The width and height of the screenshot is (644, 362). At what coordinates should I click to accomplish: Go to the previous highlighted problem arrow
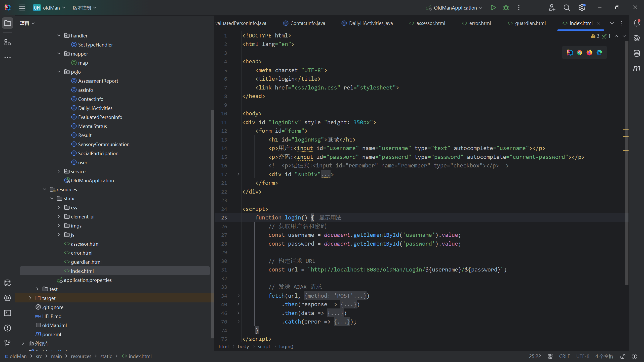[616, 36]
